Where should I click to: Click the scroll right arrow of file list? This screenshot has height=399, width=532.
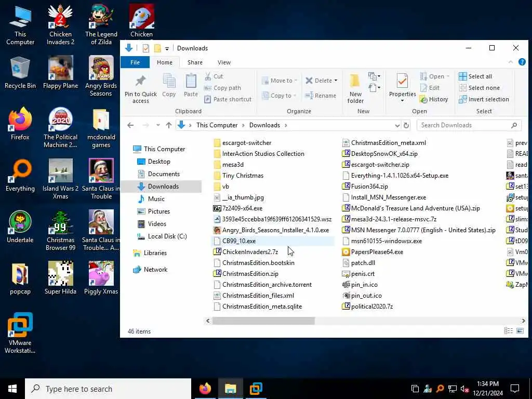pos(523,321)
